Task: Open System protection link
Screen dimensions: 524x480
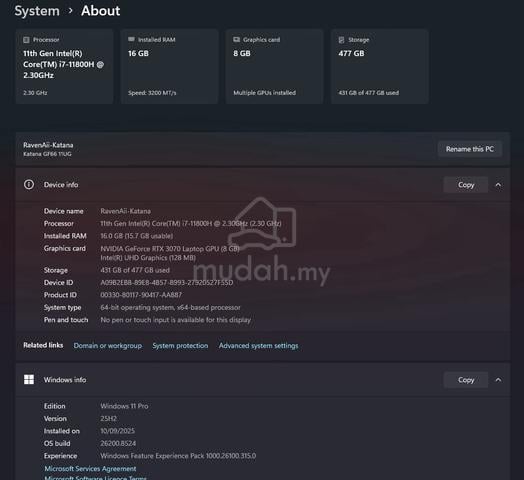Action: tap(180, 346)
